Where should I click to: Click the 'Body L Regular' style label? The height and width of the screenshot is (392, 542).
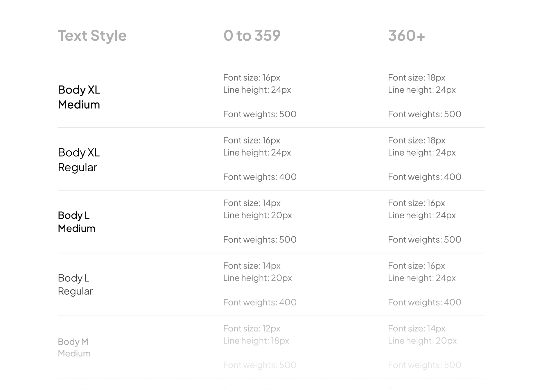(75, 285)
